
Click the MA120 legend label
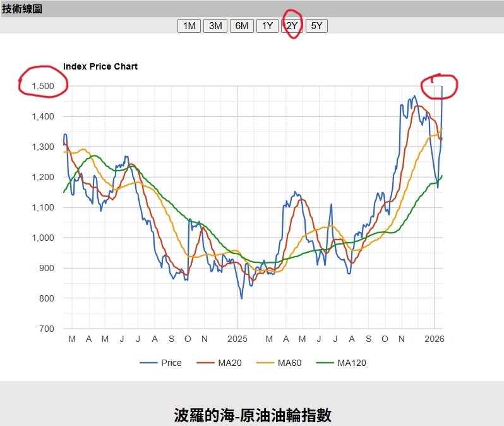point(352,363)
